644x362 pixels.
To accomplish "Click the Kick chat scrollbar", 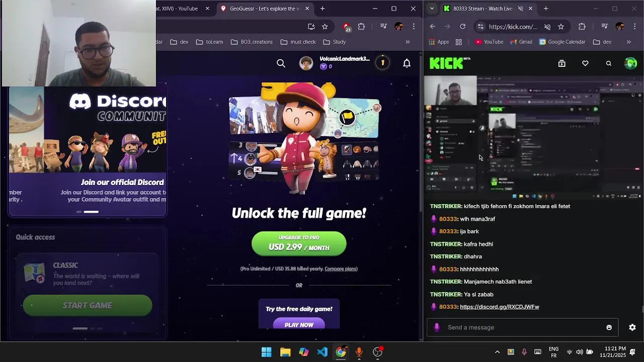I will click(642, 309).
